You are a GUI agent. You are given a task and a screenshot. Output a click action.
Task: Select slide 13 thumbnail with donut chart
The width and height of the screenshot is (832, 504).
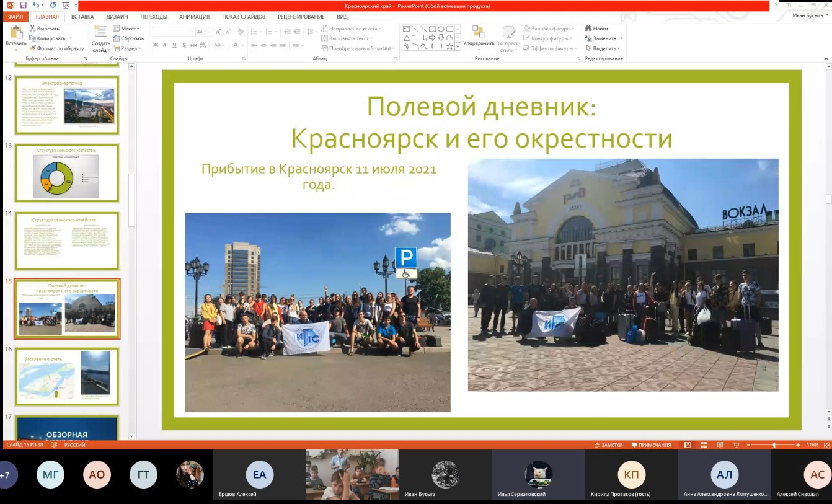pyautogui.click(x=67, y=174)
